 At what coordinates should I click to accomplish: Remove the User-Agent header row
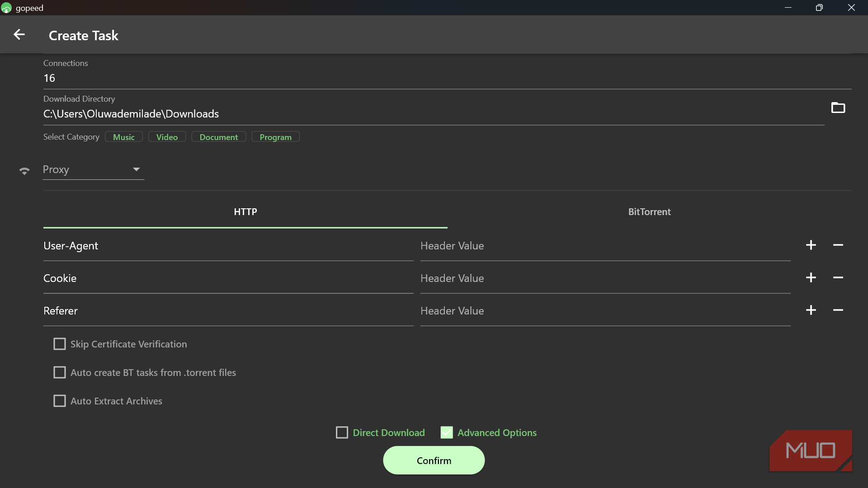pyautogui.click(x=838, y=245)
